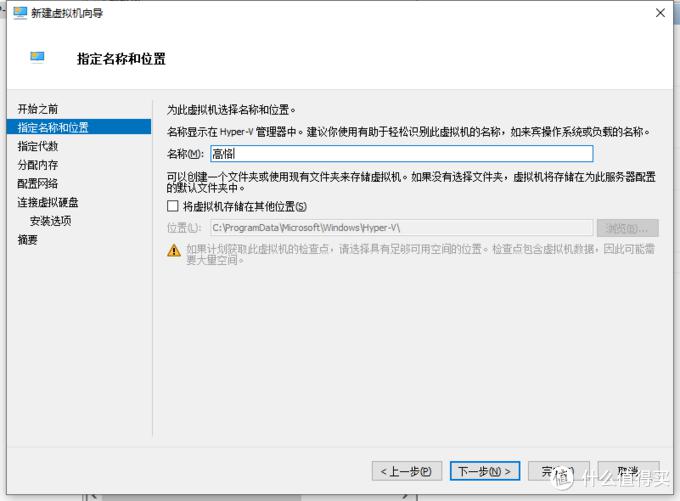Click the wizard icon in title bar

20,13
